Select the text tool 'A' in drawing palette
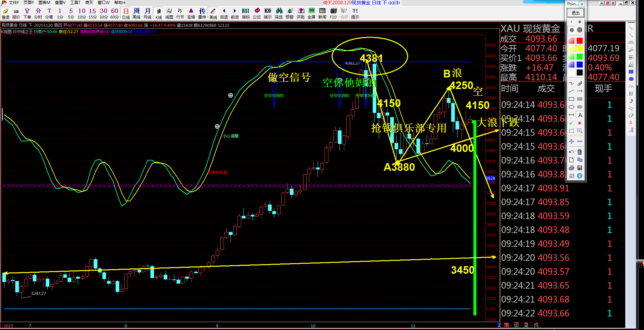Screen dimensions: 644x330 (580, 115)
